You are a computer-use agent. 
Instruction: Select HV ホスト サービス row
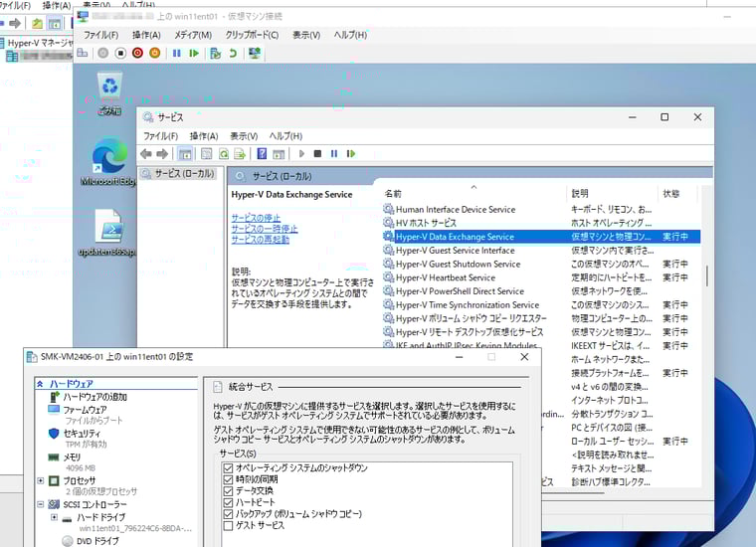(541, 223)
